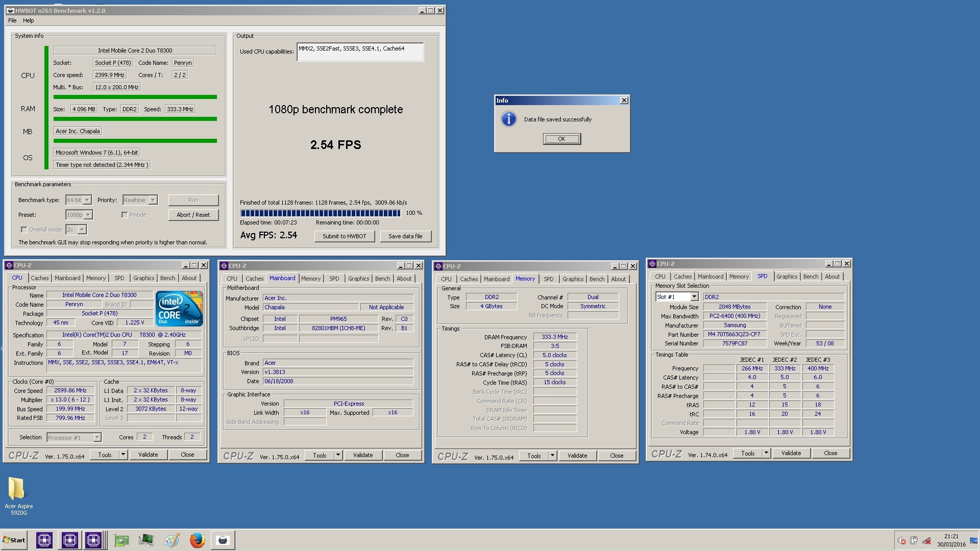Close the Info dialog with X

coord(624,101)
